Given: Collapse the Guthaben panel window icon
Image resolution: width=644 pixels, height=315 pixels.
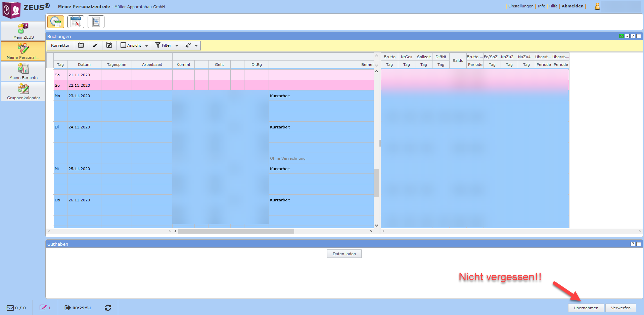Looking at the screenshot, I should (x=639, y=244).
